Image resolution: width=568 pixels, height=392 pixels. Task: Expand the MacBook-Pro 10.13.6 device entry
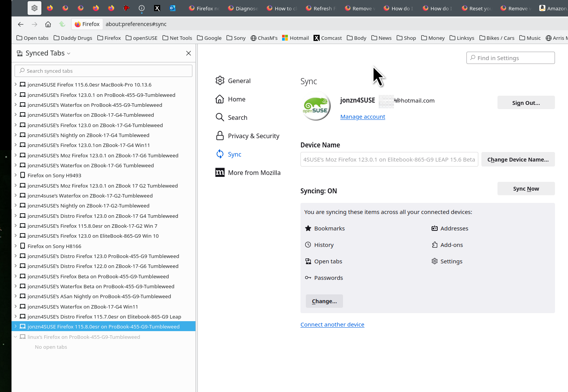pos(16,85)
